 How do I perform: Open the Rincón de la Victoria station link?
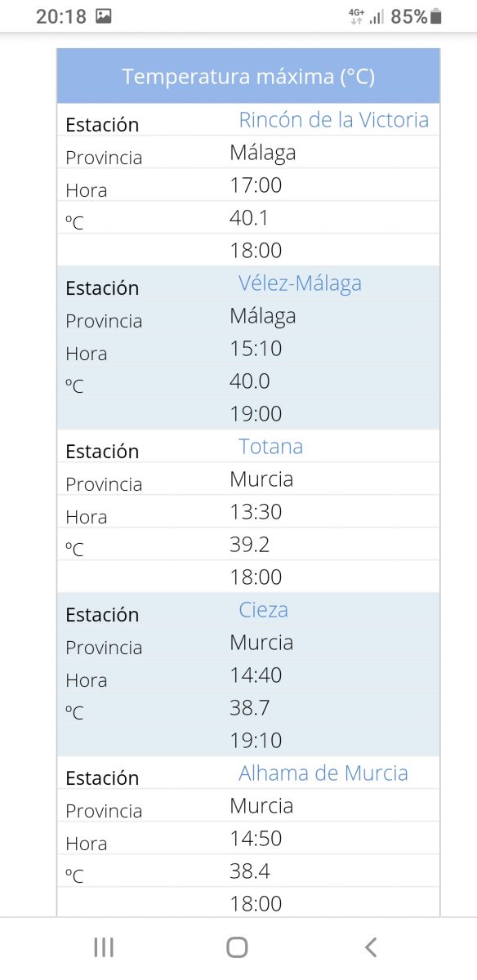(x=333, y=120)
